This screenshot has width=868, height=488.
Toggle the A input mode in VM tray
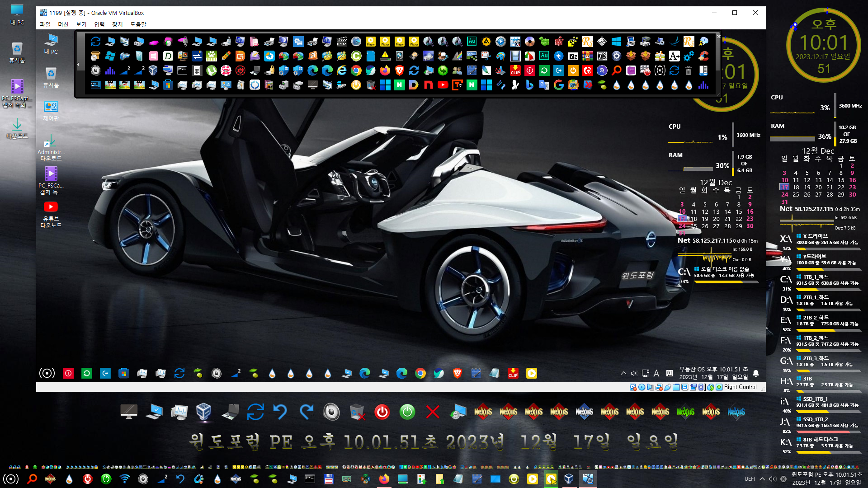point(656,373)
